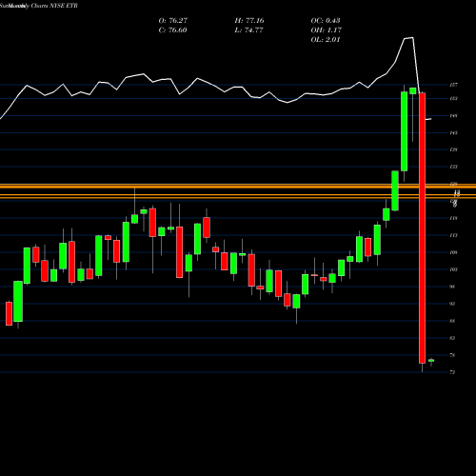This screenshot has height=476, width=476.
Task: Select the small green latest candle
Action: click(x=431, y=361)
